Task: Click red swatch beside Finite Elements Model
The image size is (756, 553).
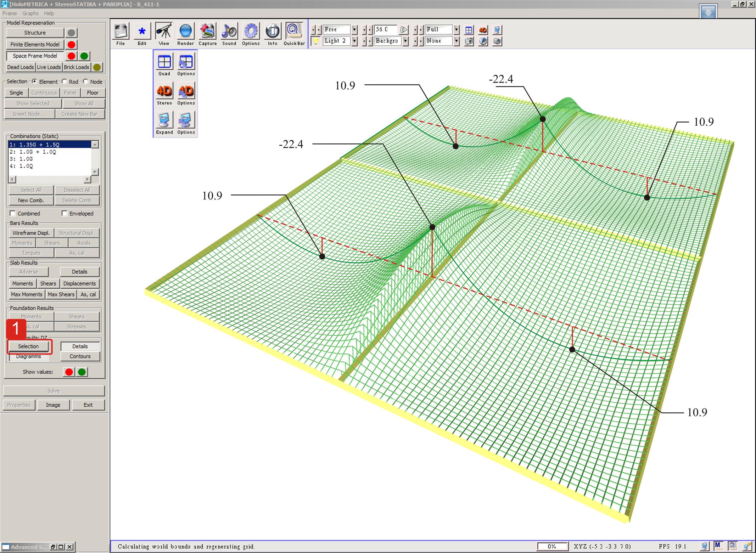Action: (x=72, y=45)
